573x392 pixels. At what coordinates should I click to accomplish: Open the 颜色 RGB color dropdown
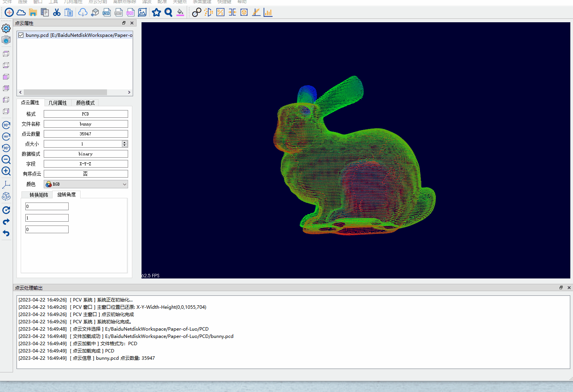click(86, 184)
